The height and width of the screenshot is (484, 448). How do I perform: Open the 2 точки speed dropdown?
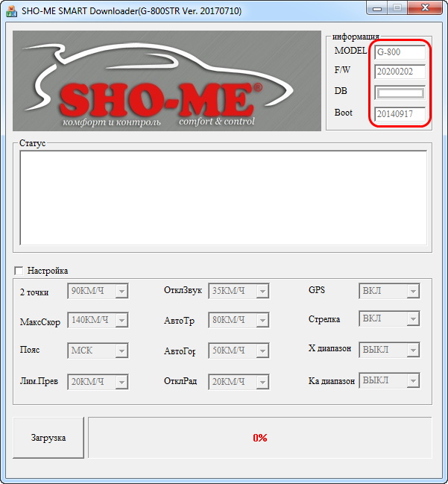pyautogui.click(x=98, y=292)
